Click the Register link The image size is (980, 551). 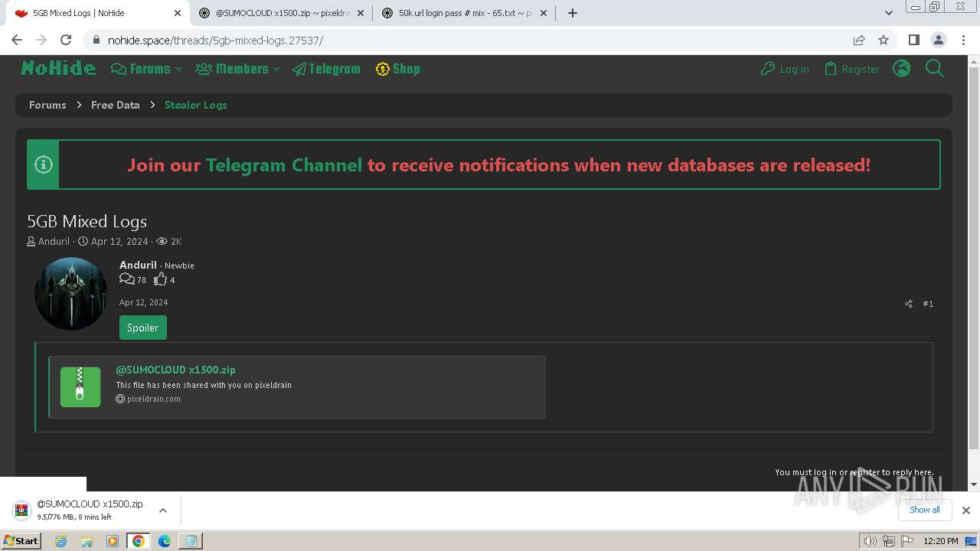point(851,69)
